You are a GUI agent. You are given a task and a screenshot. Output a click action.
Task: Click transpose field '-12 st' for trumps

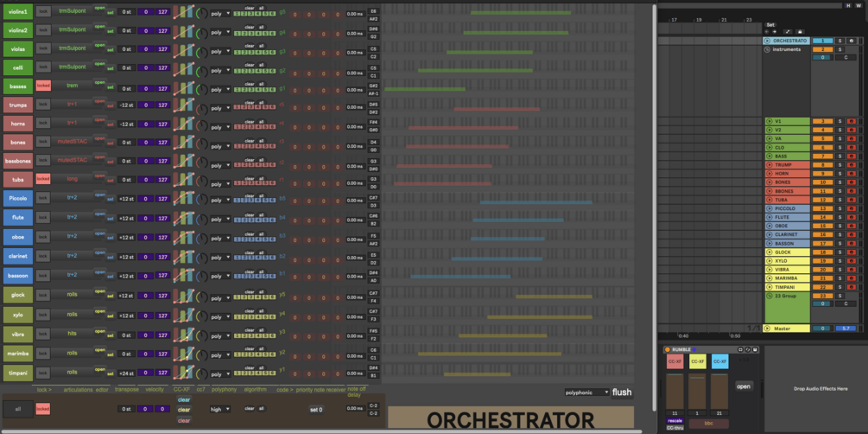pyautogui.click(x=125, y=105)
